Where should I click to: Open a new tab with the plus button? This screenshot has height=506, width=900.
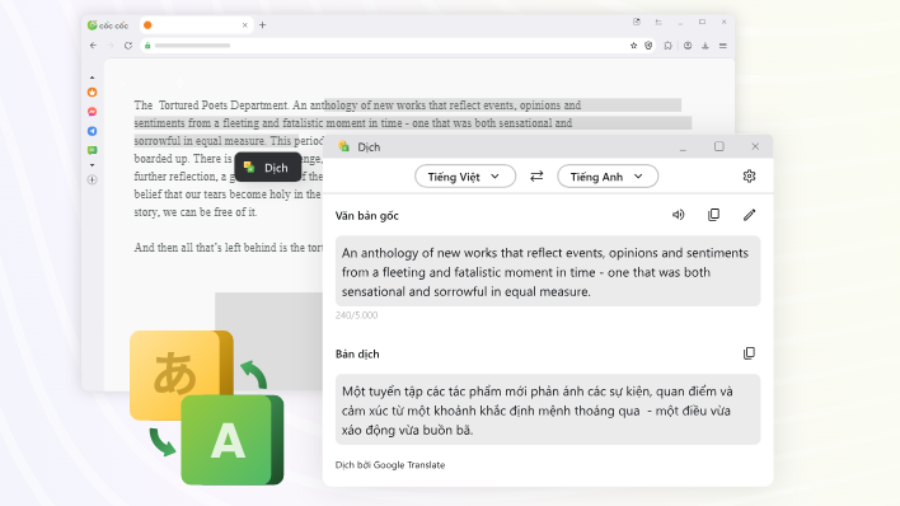[263, 25]
